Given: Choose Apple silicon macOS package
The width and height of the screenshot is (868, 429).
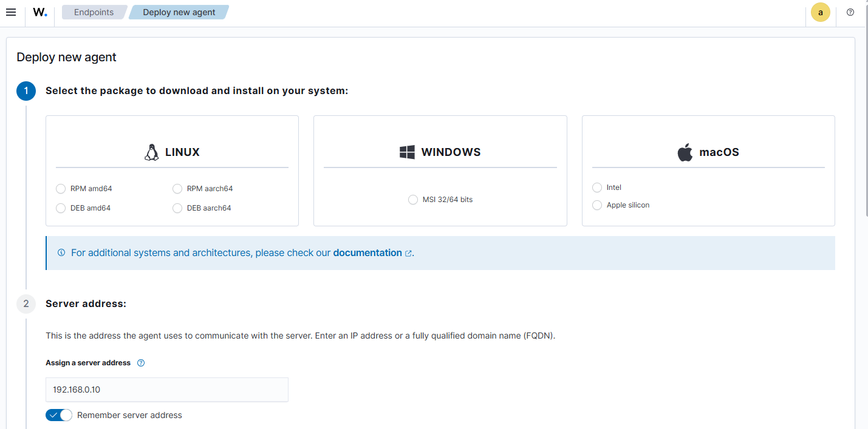Looking at the screenshot, I should click(597, 205).
